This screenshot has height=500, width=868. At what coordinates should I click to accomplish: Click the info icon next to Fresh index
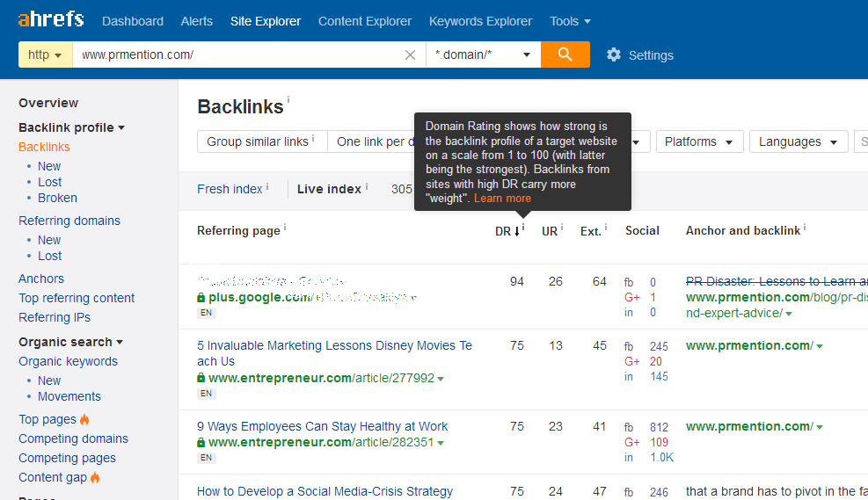(x=267, y=186)
